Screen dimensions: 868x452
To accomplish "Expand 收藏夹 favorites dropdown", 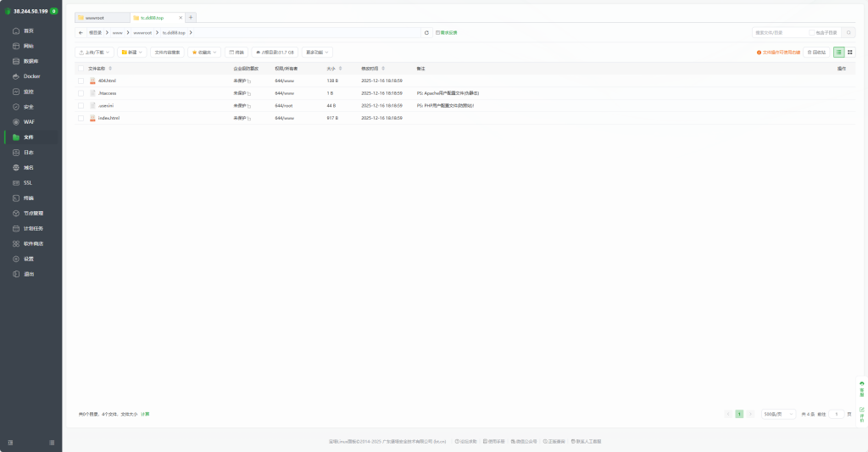I will point(204,52).
